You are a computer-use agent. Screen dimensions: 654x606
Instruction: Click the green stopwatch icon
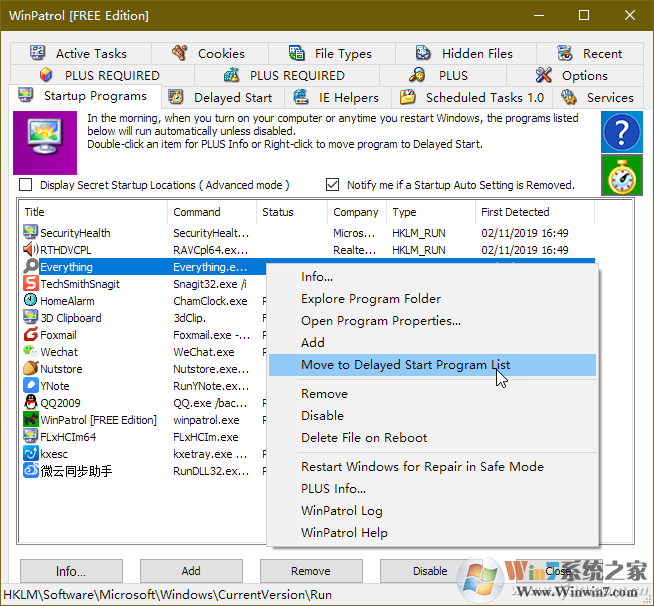click(621, 175)
